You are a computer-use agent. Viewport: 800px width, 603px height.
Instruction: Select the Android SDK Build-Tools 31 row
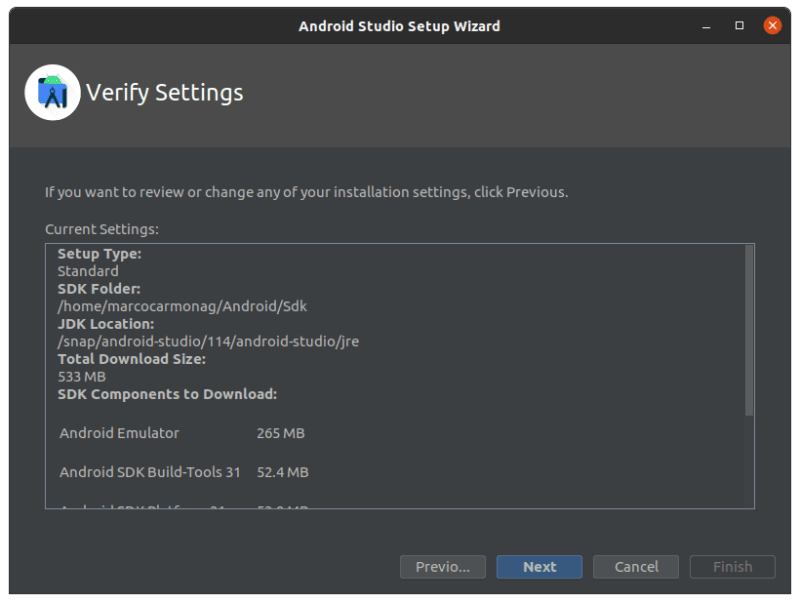tap(150, 472)
